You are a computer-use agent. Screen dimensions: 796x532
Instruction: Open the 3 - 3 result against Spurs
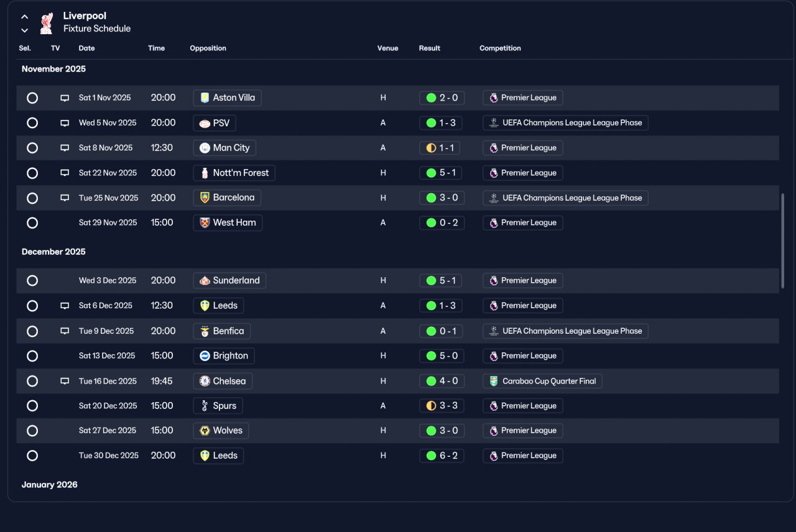pos(441,406)
